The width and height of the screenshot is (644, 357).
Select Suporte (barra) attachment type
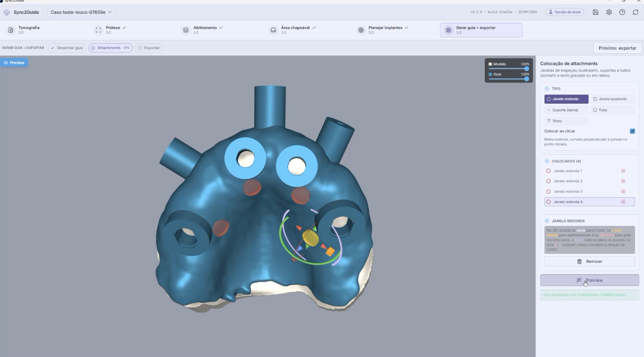pyautogui.click(x=566, y=110)
